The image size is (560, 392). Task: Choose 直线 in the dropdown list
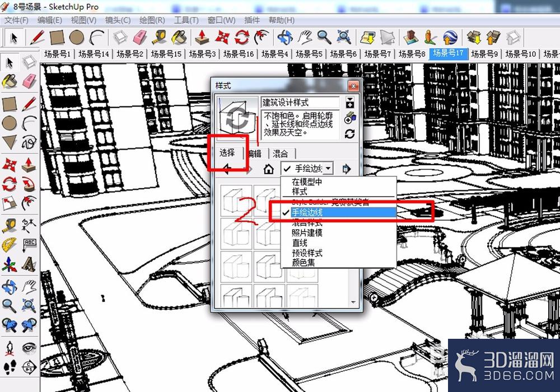point(299,243)
